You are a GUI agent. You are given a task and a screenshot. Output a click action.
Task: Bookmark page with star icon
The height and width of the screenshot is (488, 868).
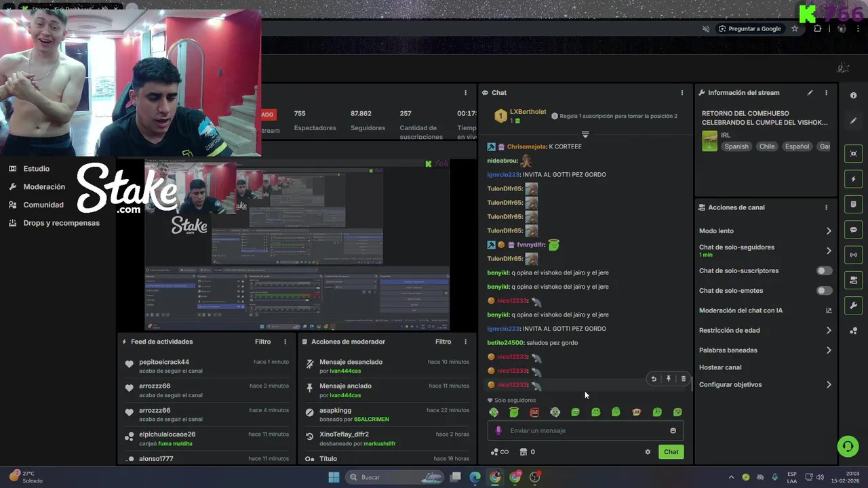click(x=795, y=28)
